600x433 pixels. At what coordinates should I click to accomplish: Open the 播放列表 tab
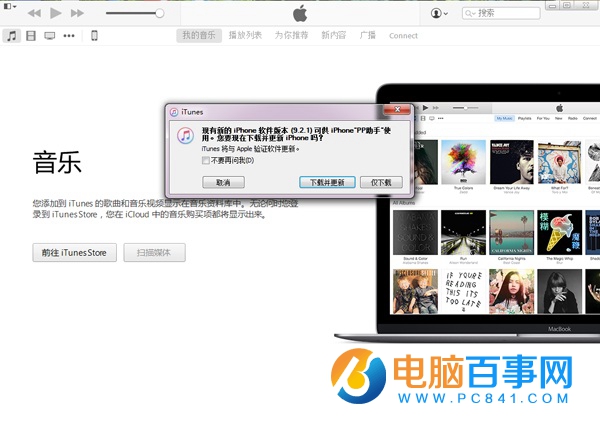coord(245,36)
